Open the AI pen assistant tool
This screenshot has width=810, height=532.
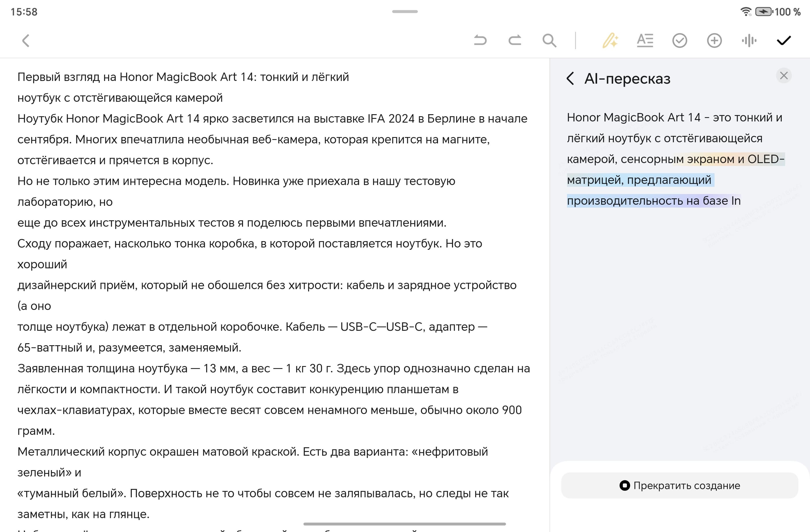coord(610,40)
